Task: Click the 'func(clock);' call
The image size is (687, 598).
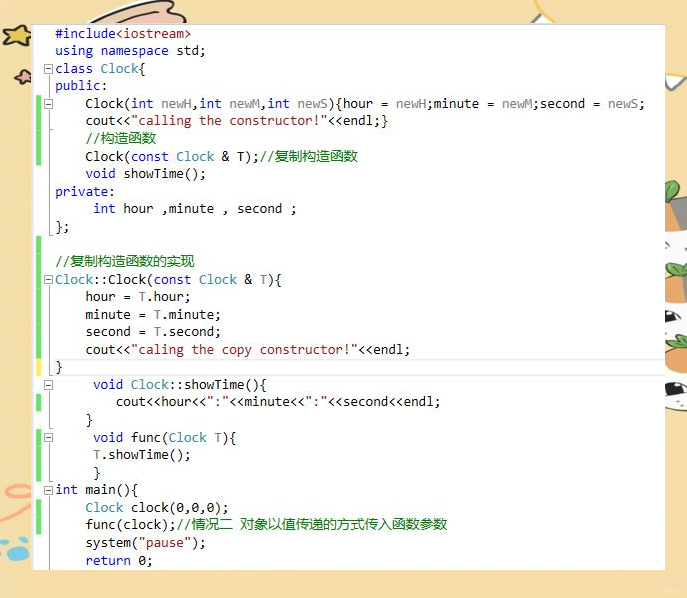Action: [130, 525]
